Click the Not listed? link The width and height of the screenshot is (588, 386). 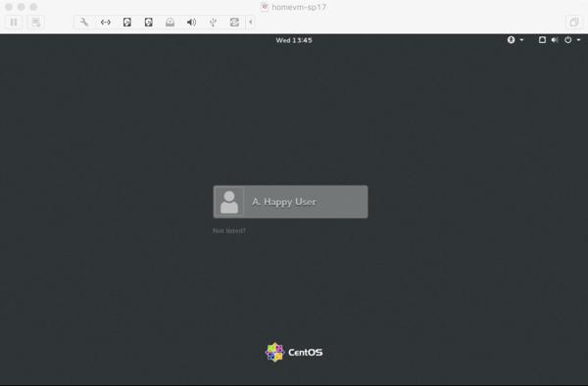coord(229,231)
